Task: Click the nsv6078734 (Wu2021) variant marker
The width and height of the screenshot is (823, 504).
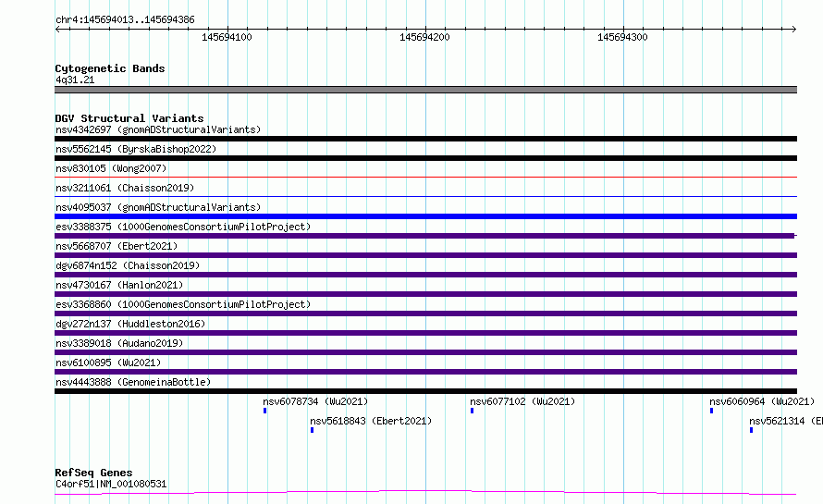Action: pos(265,411)
